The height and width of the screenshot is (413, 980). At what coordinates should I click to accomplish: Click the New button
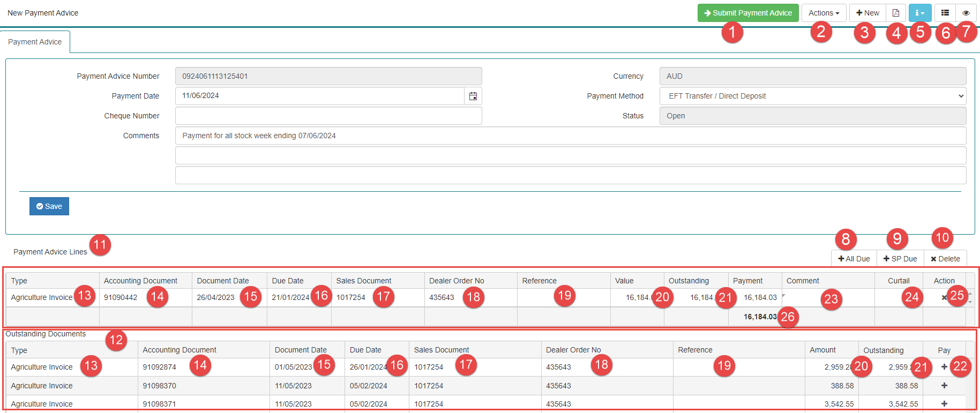(867, 13)
